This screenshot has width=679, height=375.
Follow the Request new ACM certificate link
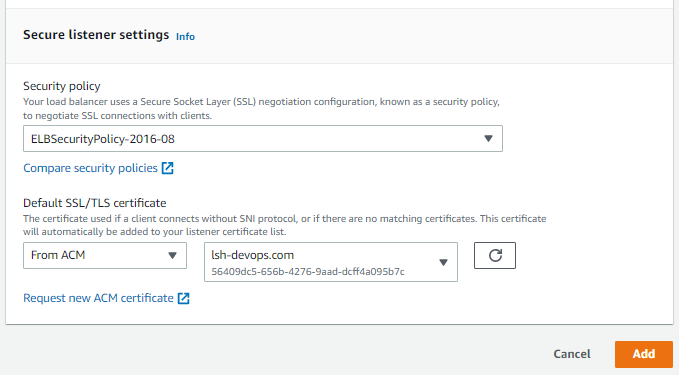(98, 298)
